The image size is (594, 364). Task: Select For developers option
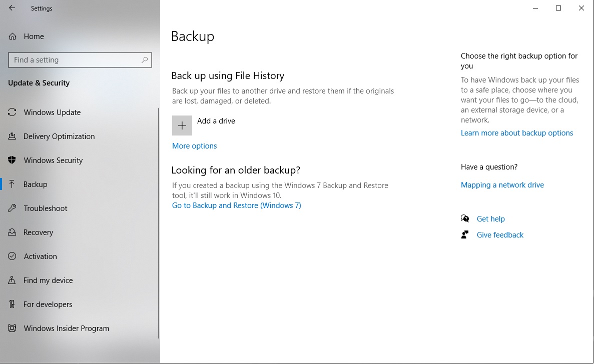tap(48, 304)
